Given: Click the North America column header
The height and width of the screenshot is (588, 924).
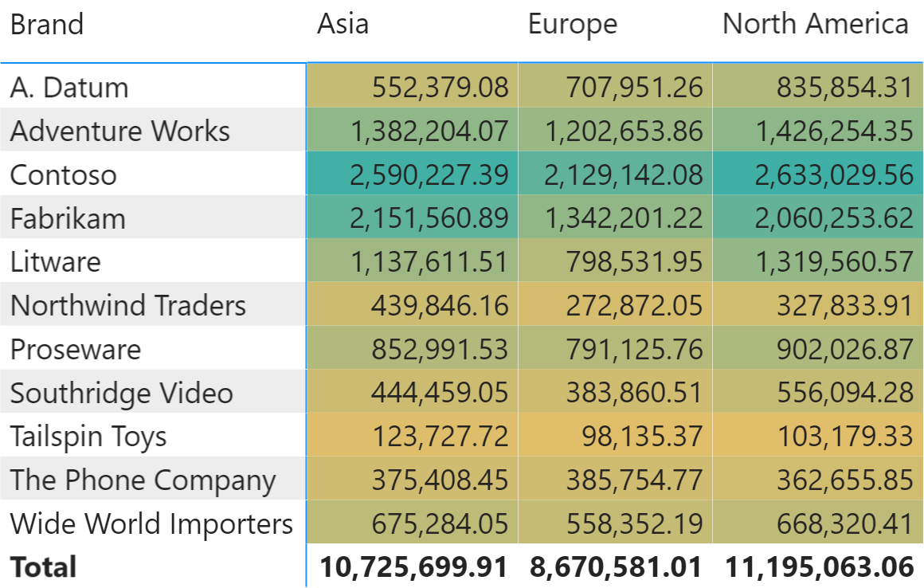Looking at the screenshot, I should click(x=815, y=24).
